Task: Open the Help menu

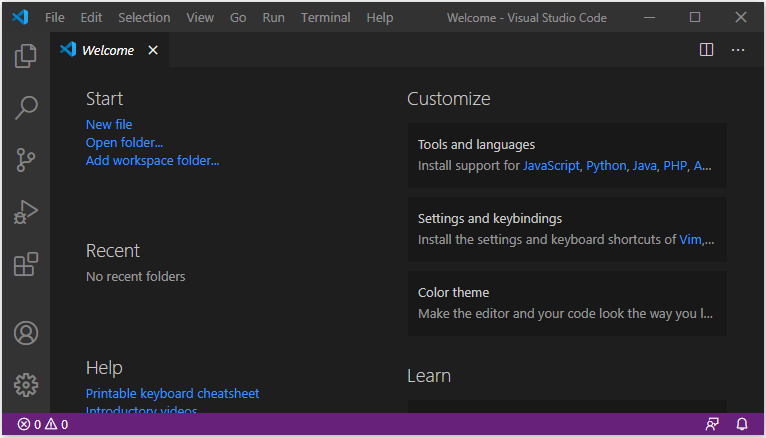Action: tap(380, 18)
